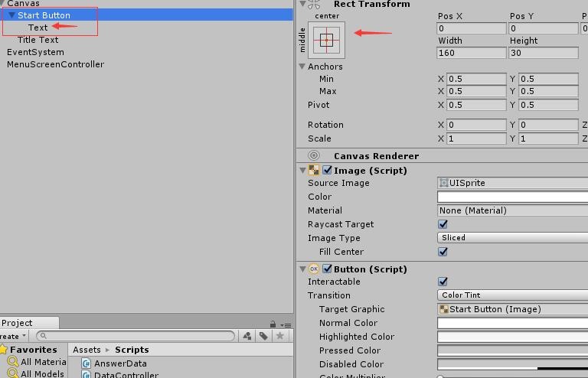Collapse the Rect Transform component
The image size is (588, 378).
click(x=302, y=4)
